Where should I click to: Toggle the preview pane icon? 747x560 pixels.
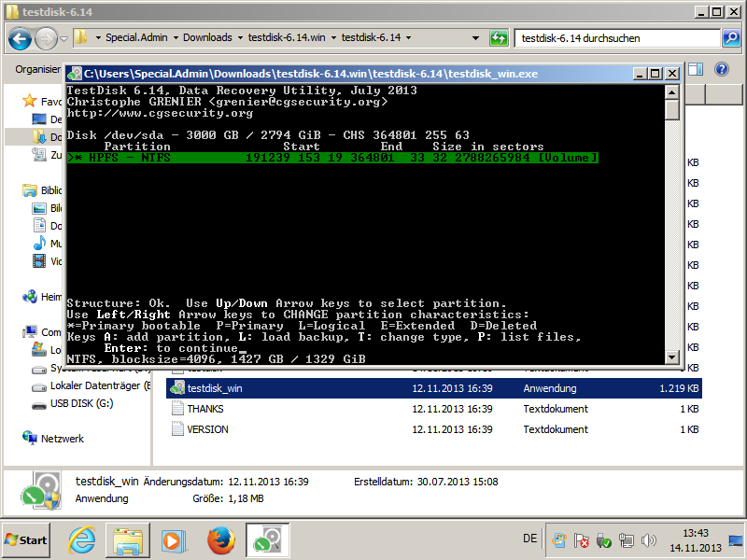click(696, 69)
